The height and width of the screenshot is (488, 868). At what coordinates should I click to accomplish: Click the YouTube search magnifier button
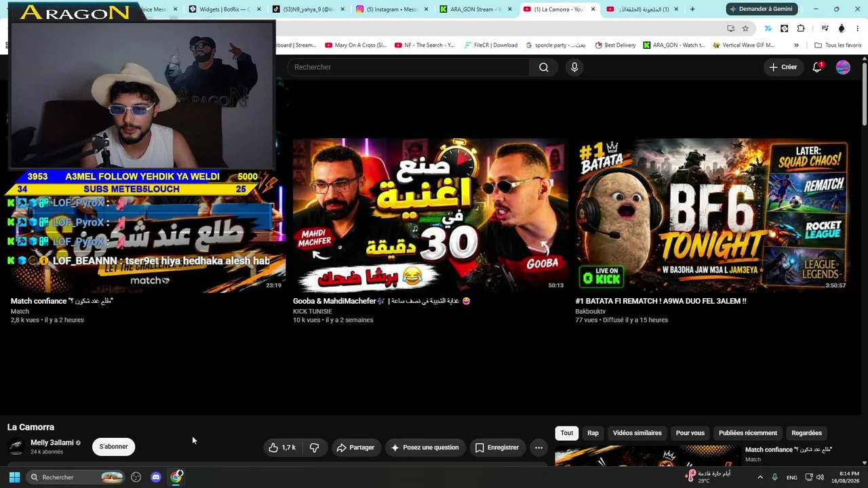[544, 67]
